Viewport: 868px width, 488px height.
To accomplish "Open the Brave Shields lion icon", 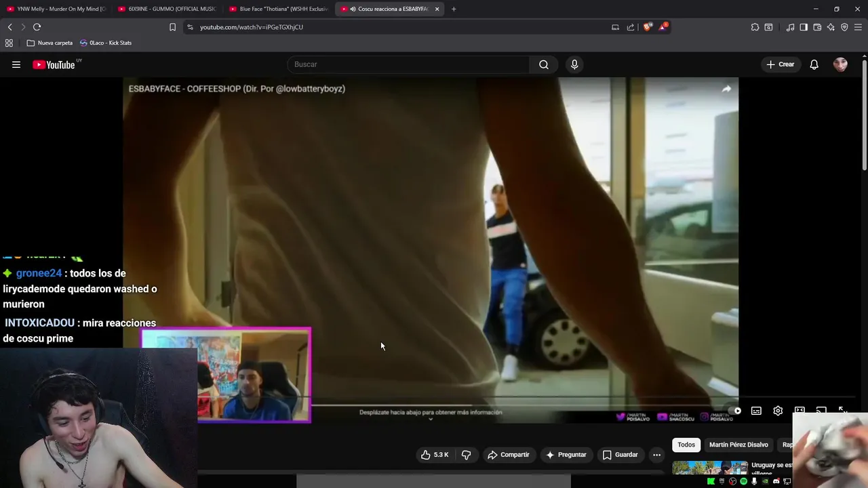I will (x=648, y=27).
